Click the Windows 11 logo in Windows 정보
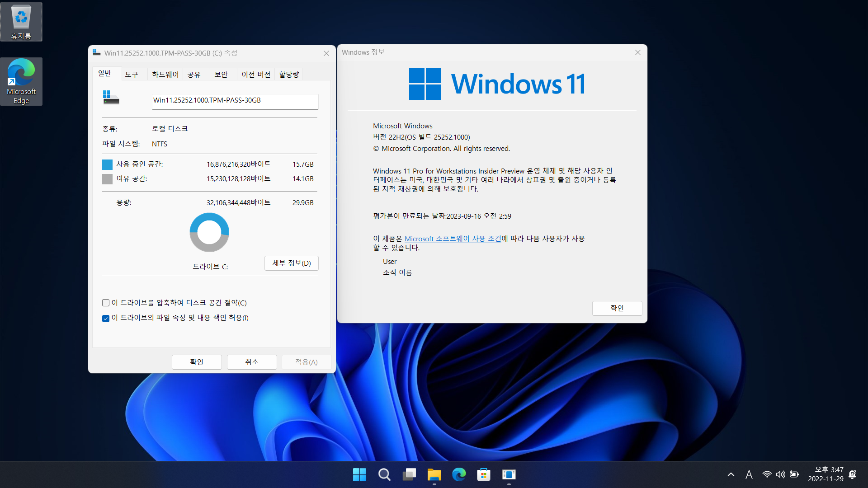Screen dimensions: 868x488 pos(497,84)
